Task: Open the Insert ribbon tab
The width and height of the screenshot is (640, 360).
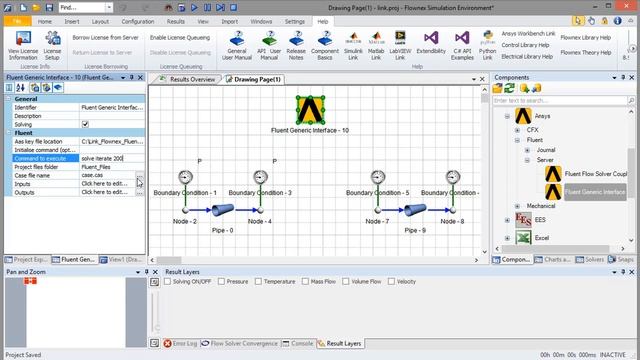Action: [x=72, y=21]
